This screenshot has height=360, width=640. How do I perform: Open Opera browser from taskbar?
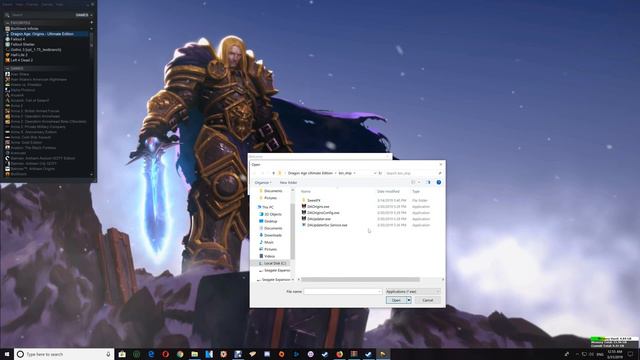click(165, 354)
